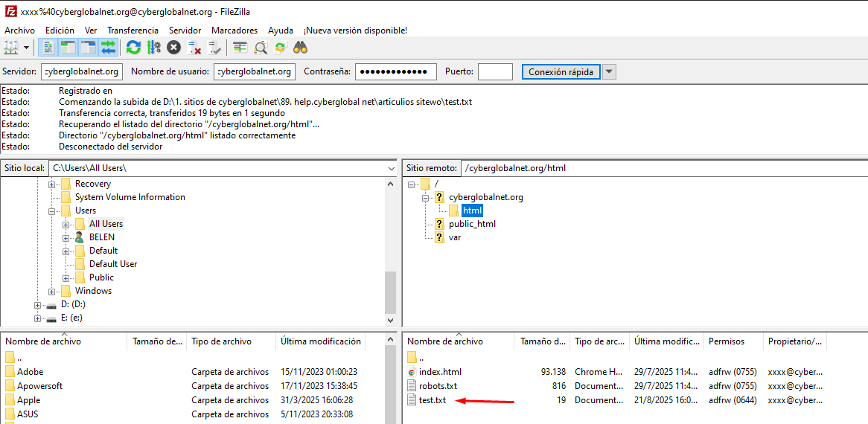This screenshot has height=424, width=868.
Task: Select the remote html folder
Action: click(x=472, y=211)
